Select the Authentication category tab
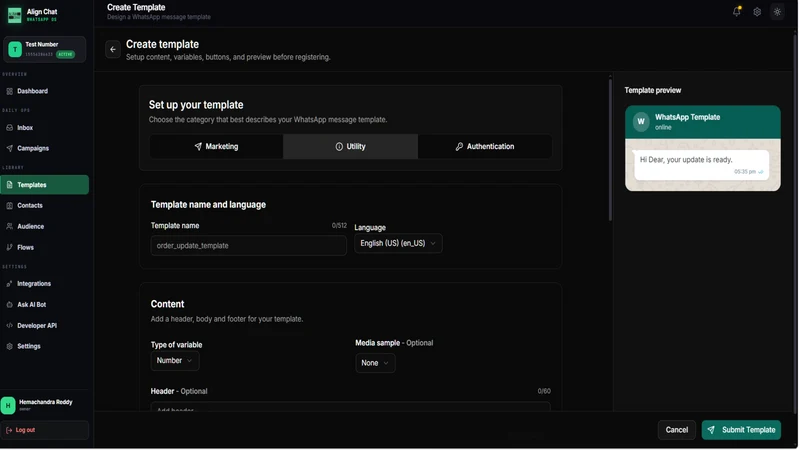800x450 pixels. [x=485, y=146]
